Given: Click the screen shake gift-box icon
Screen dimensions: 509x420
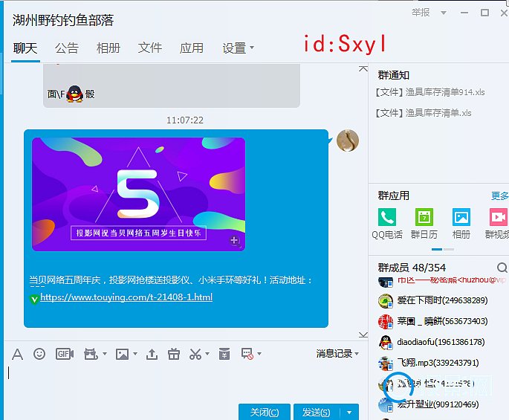Looking at the screenshot, I should point(91,354).
